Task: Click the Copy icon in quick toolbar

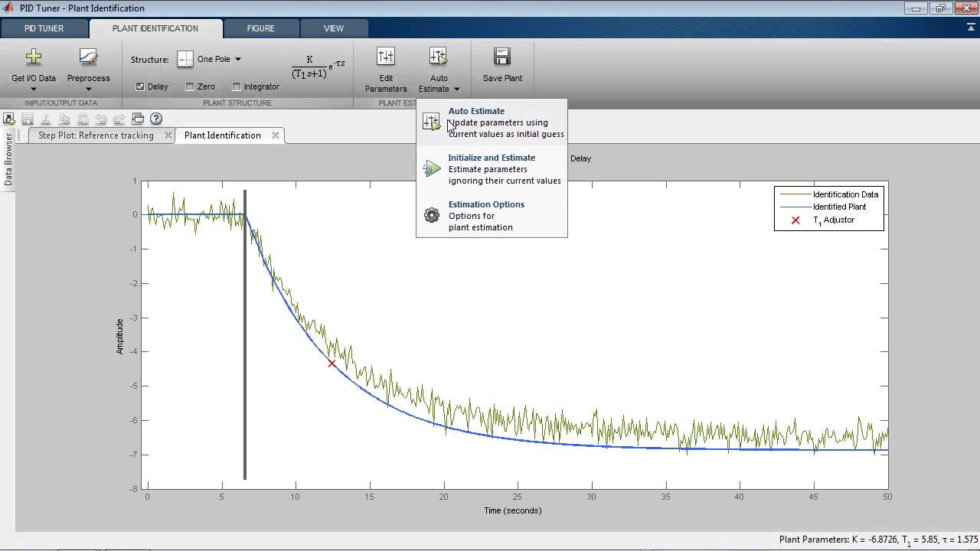Action: click(x=64, y=119)
